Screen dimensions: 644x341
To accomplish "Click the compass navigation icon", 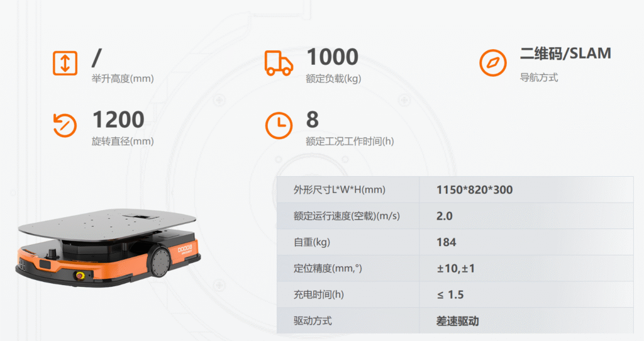I will pos(493,63).
